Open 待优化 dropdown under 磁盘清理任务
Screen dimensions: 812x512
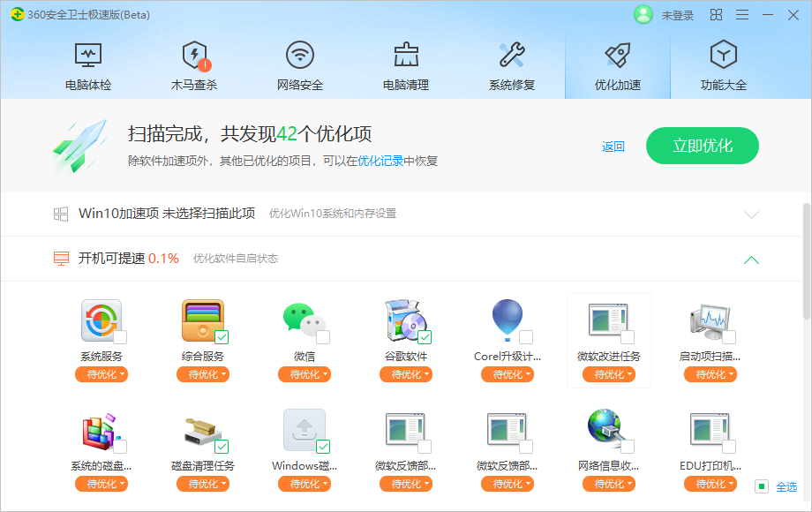click(x=203, y=484)
